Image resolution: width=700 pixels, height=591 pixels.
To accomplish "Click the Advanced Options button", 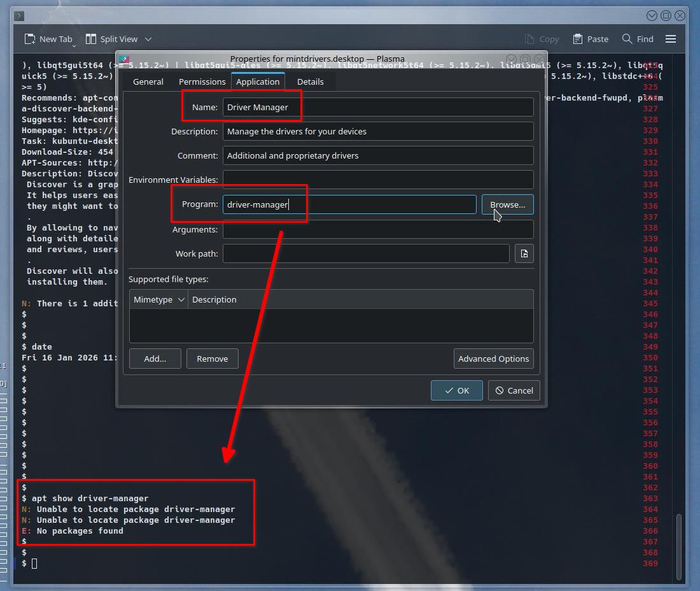I will pos(493,359).
